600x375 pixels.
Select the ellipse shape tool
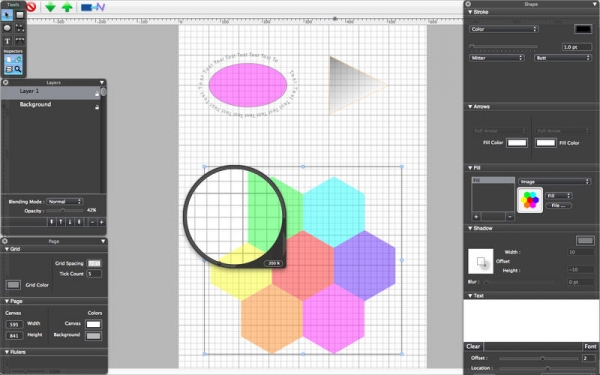click(x=7, y=28)
